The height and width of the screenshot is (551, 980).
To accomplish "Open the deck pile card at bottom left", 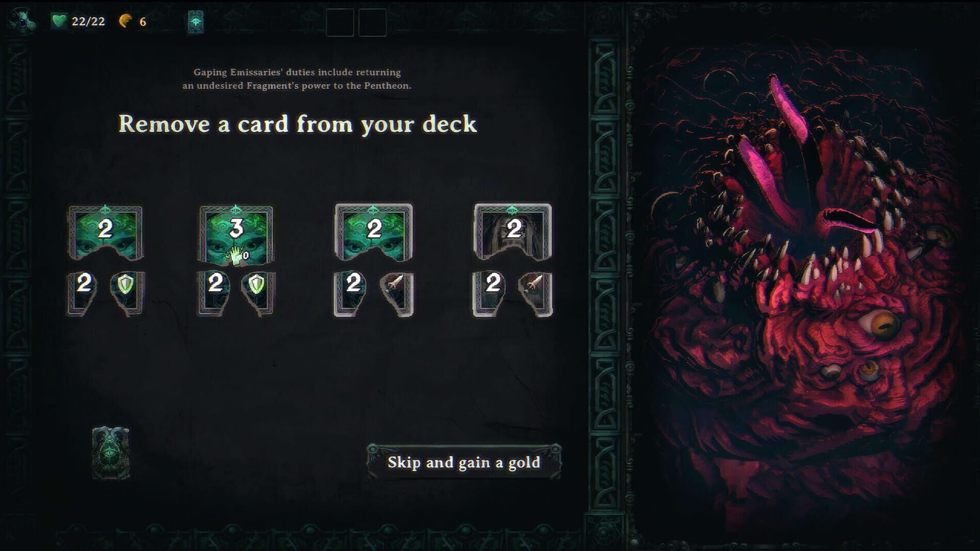I will (x=111, y=453).
